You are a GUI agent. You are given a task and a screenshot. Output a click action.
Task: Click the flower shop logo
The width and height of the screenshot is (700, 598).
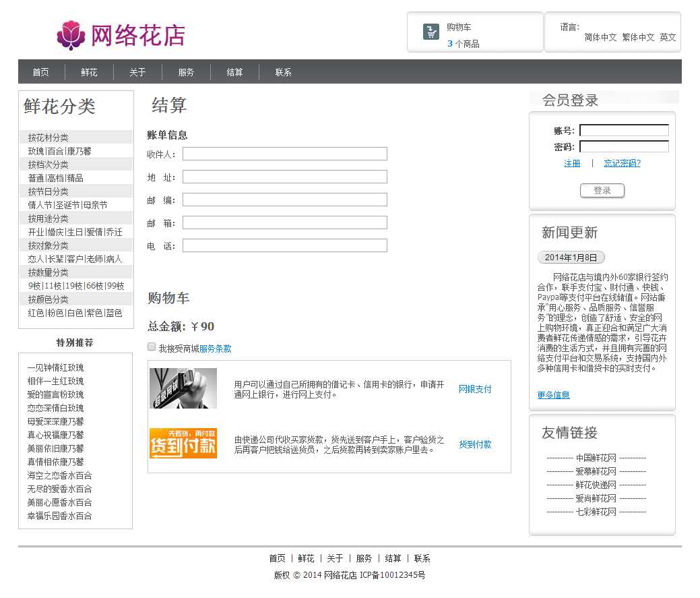121,35
